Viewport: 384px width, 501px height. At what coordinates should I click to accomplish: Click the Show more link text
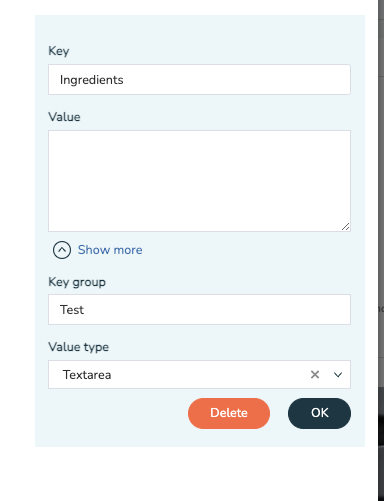110,250
